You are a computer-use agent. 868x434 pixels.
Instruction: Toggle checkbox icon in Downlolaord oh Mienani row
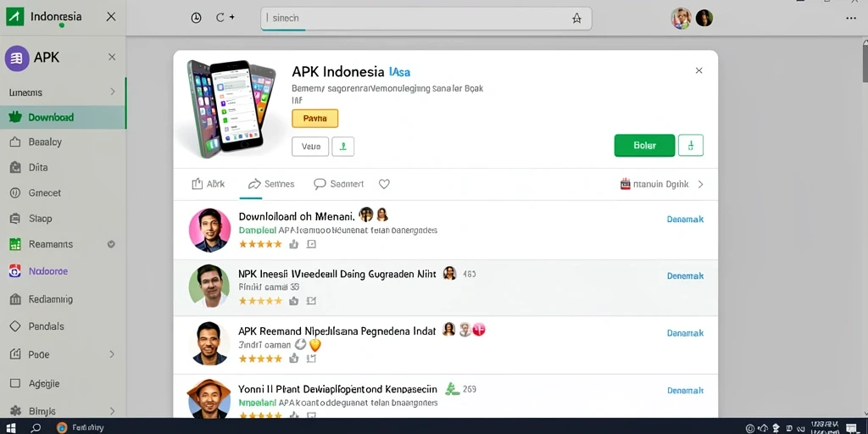311,244
